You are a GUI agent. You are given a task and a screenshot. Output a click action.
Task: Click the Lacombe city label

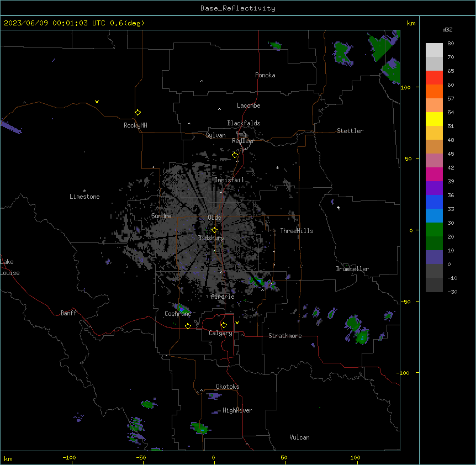tap(248, 105)
